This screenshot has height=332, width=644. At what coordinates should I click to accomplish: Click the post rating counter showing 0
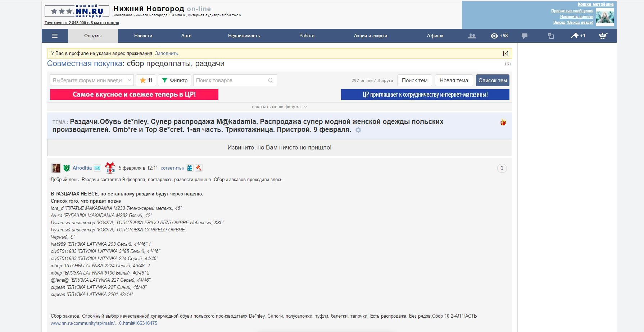click(x=502, y=168)
